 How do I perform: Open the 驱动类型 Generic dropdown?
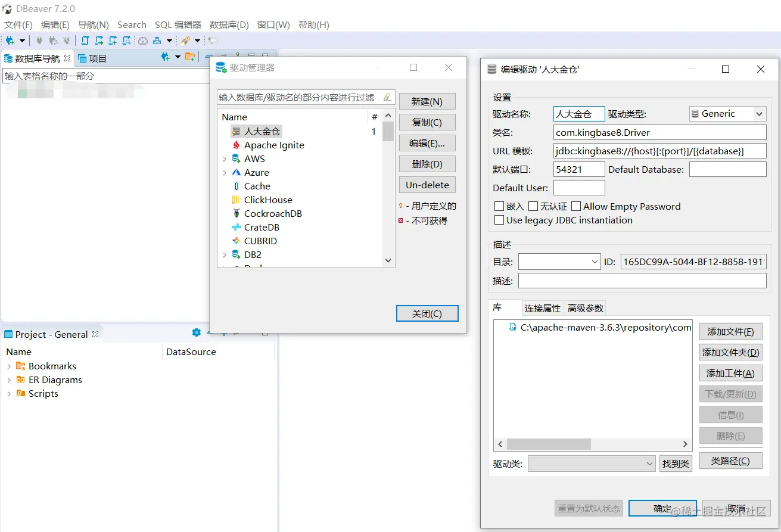(x=727, y=114)
